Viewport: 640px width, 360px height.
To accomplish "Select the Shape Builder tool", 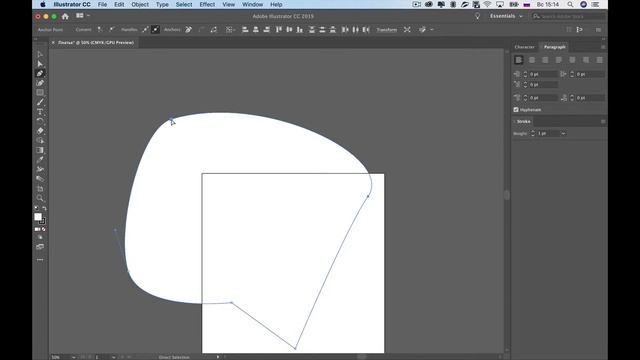I will 40,141.
